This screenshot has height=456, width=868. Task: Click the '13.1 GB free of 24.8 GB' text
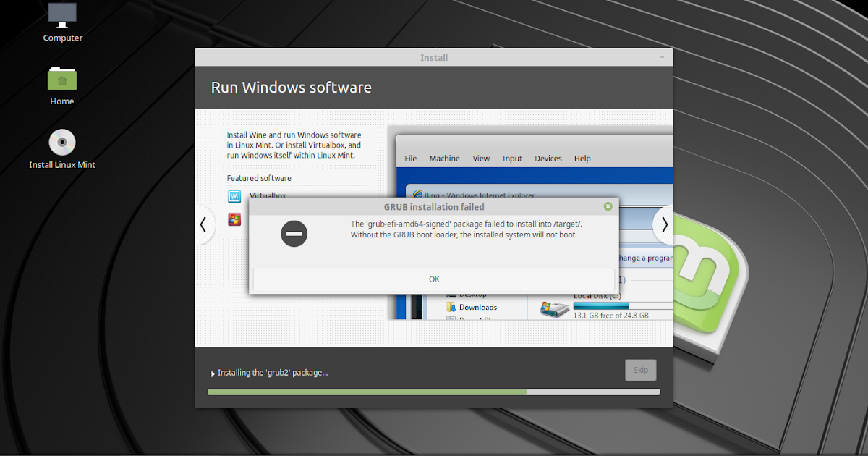610,316
